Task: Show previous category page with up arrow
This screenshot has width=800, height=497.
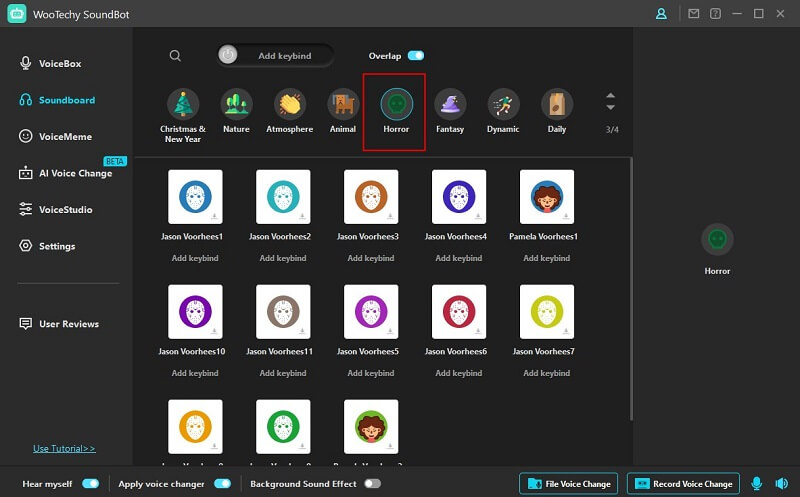Action: pyautogui.click(x=610, y=97)
